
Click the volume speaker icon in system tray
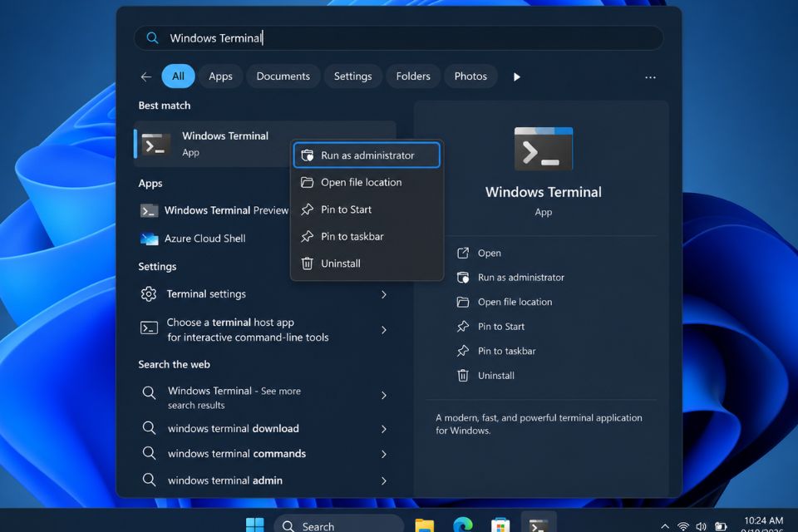tap(702, 526)
